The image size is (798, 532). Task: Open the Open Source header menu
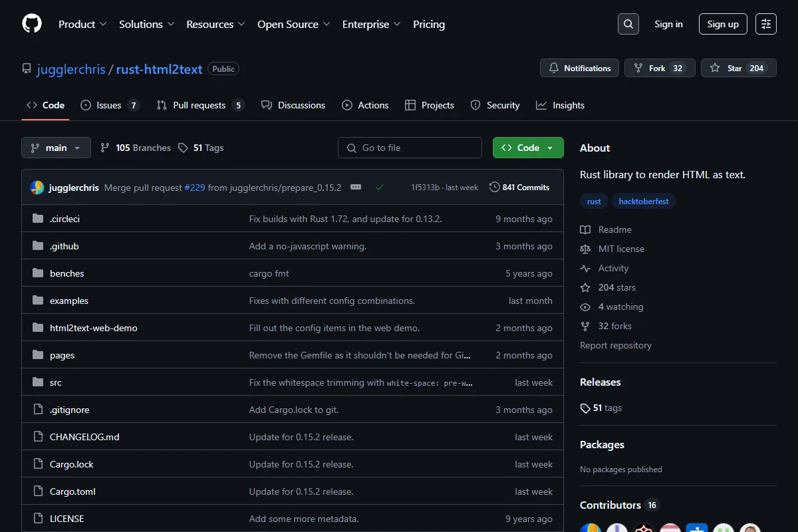point(294,24)
